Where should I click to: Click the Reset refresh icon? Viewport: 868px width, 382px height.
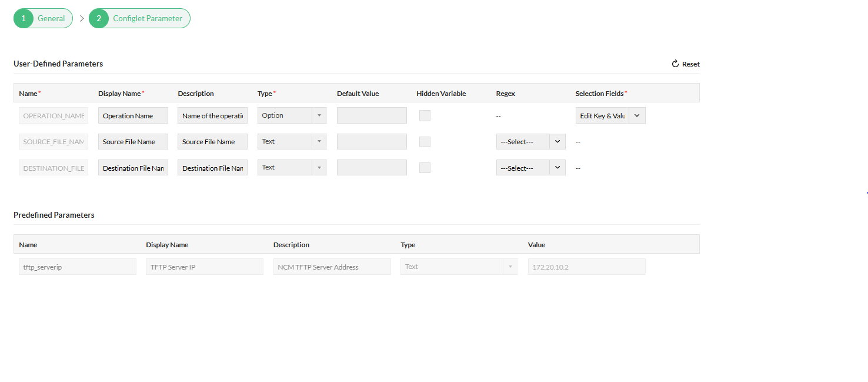tap(675, 64)
